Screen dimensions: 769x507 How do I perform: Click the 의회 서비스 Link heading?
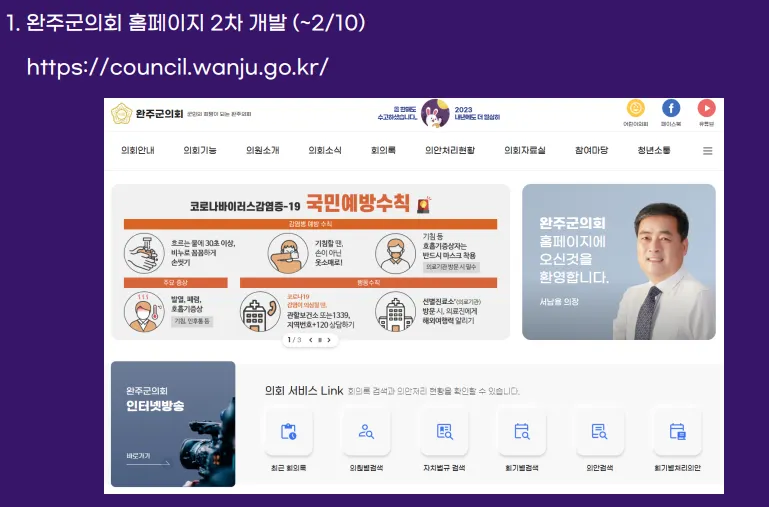pos(304,391)
